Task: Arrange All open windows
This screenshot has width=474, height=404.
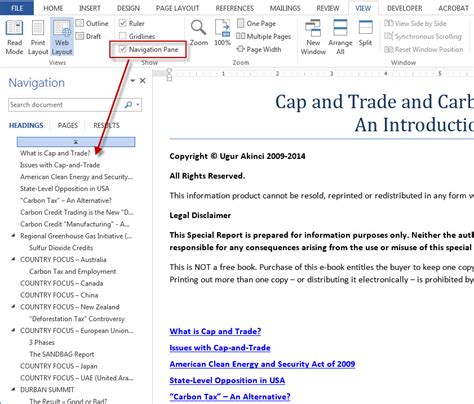Action: [x=340, y=37]
